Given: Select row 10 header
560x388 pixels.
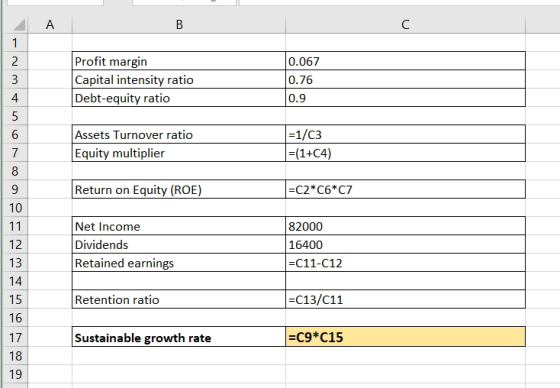Looking at the screenshot, I should click(15, 208).
